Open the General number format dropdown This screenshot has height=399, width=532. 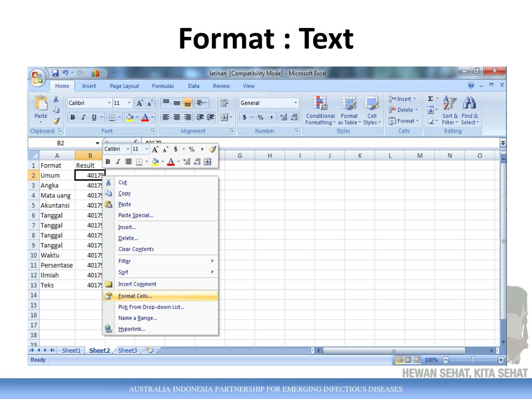[x=296, y=103]
